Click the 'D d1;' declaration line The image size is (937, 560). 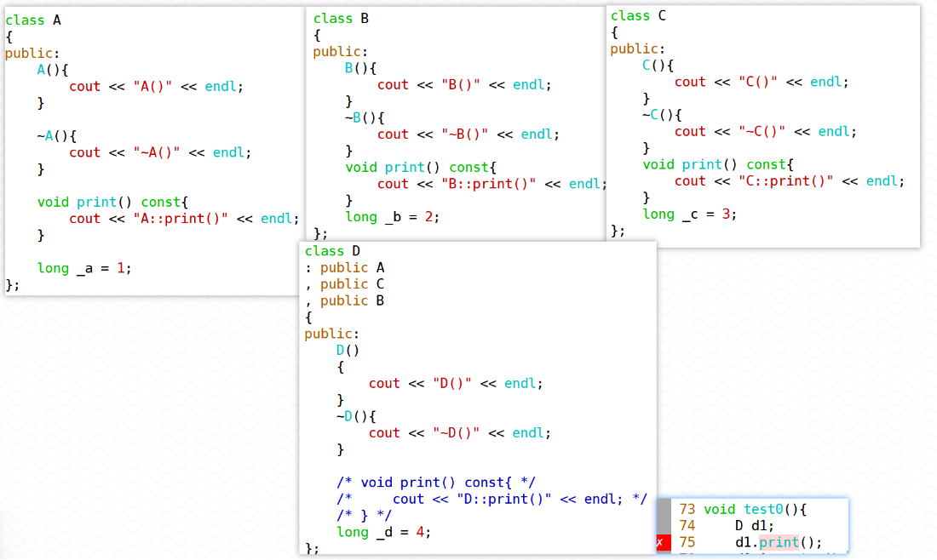(754, 526)
